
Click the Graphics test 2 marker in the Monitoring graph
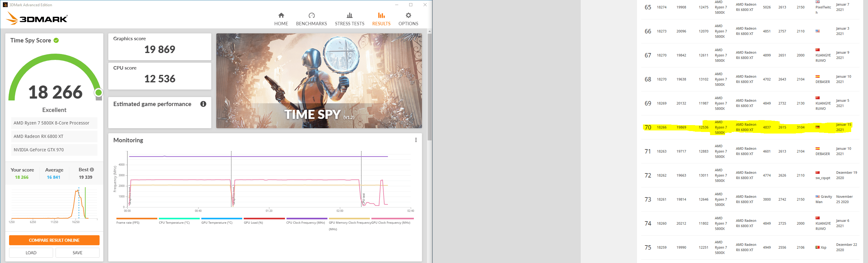click(233, 195)
